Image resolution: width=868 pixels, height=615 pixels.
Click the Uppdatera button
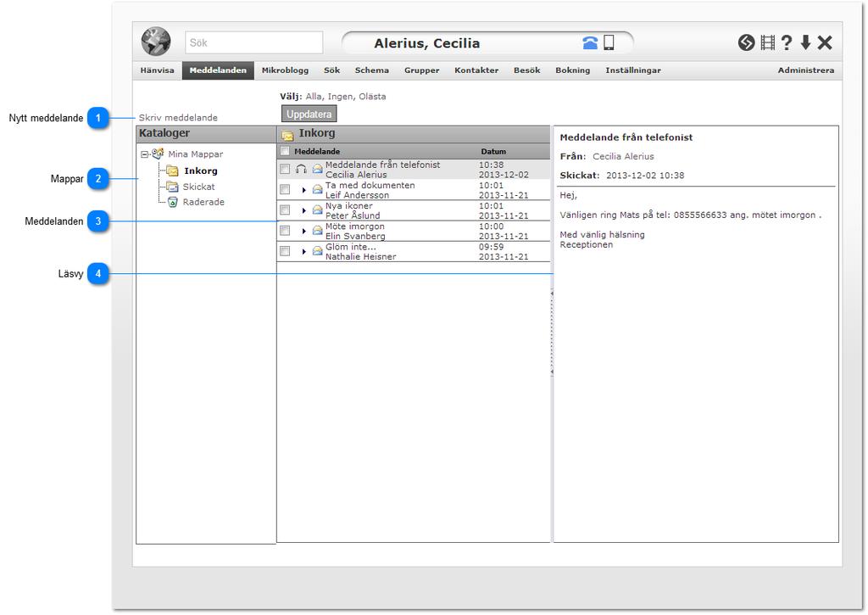coord(309,115)
